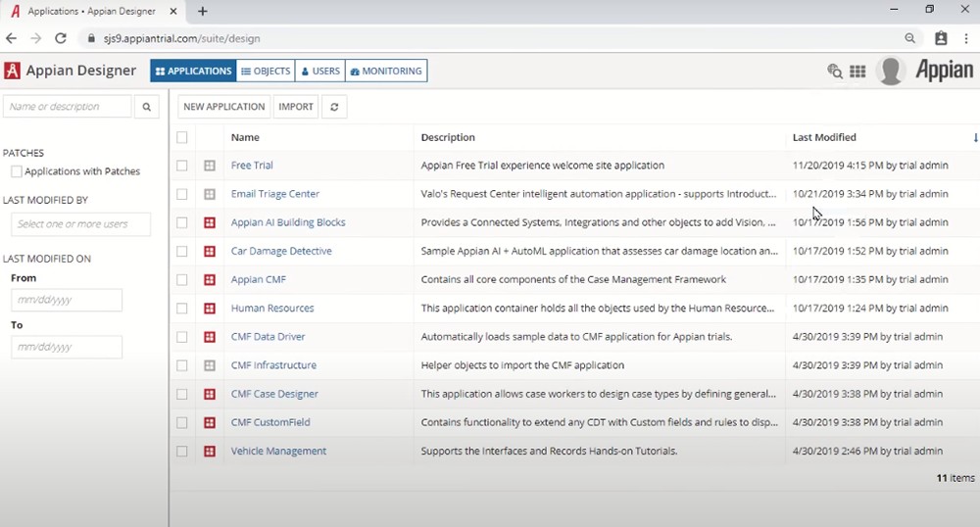
Task: Close the Applications browser tab
Action: [173, 11]
